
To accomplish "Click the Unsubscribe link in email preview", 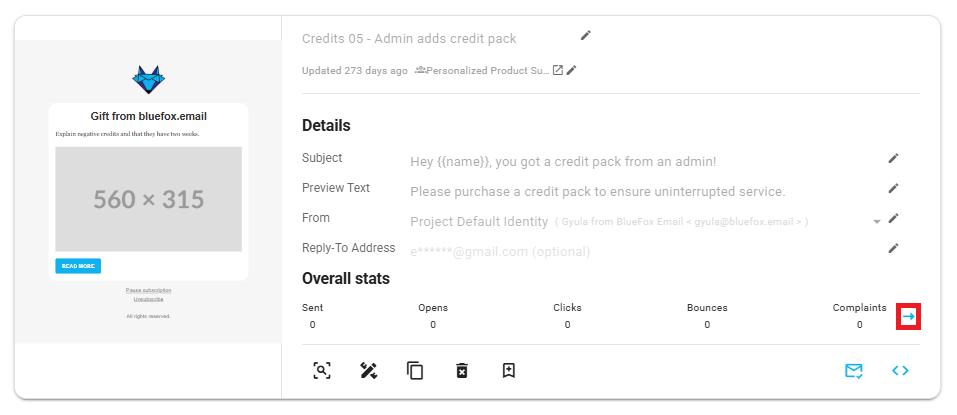I will pos(148,299).
